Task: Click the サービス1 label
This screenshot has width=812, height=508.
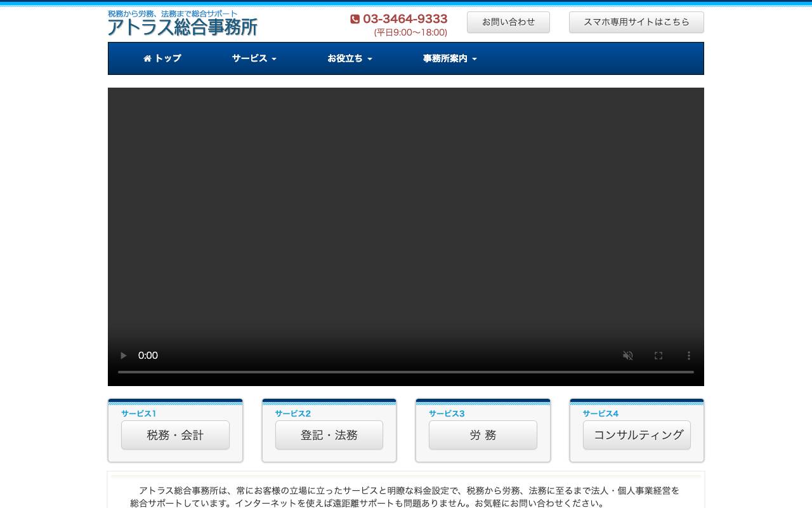Action: 138,413
